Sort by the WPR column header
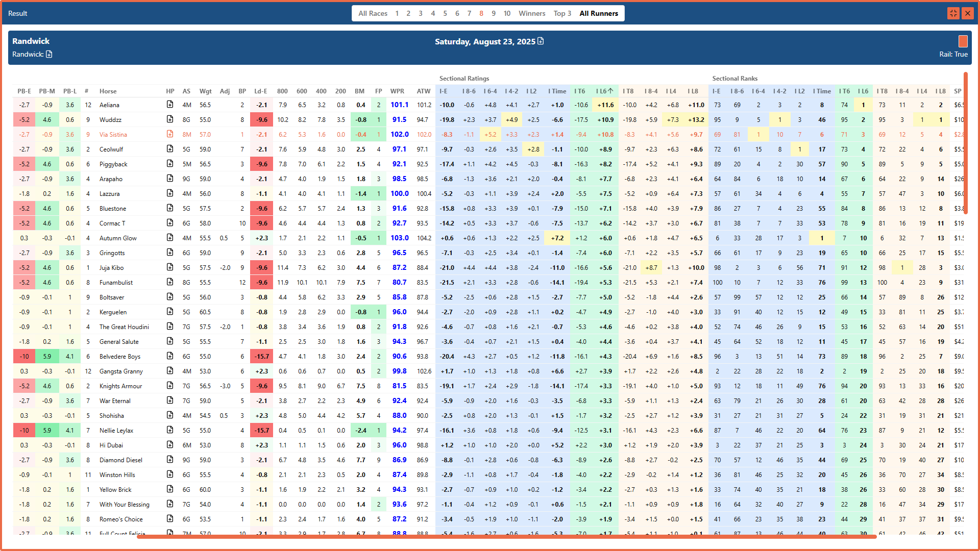 pos(397,91)
